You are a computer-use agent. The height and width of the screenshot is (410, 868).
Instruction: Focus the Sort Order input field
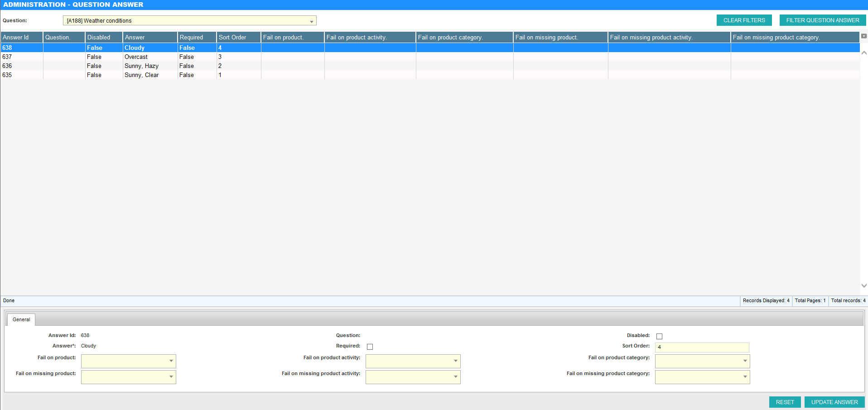[x=701, y=347]
